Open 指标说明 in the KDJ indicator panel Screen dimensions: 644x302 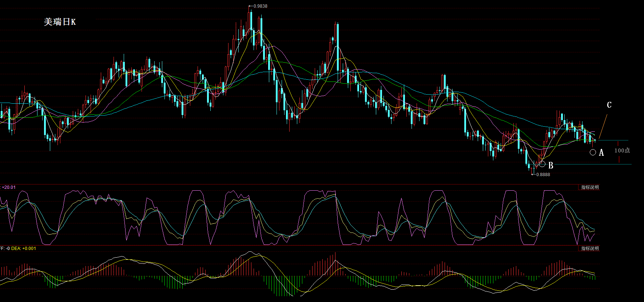point(589,187)
